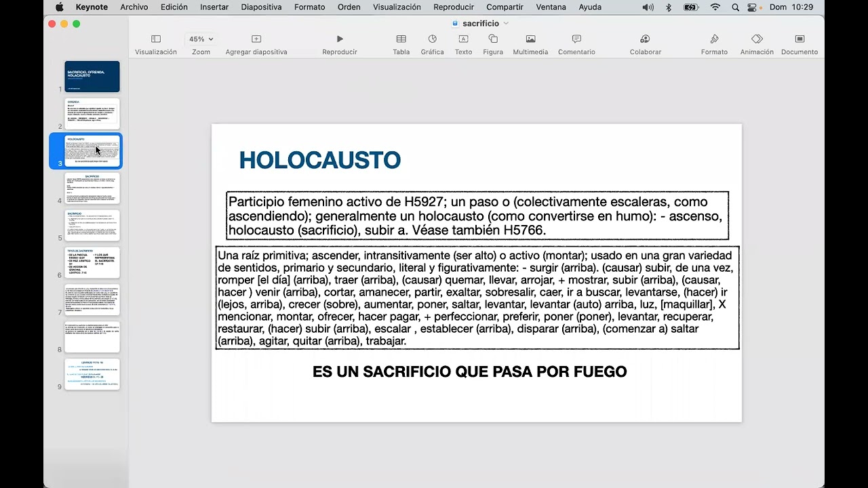
Task: Open the Insertar menu
Action: (214, 7)
